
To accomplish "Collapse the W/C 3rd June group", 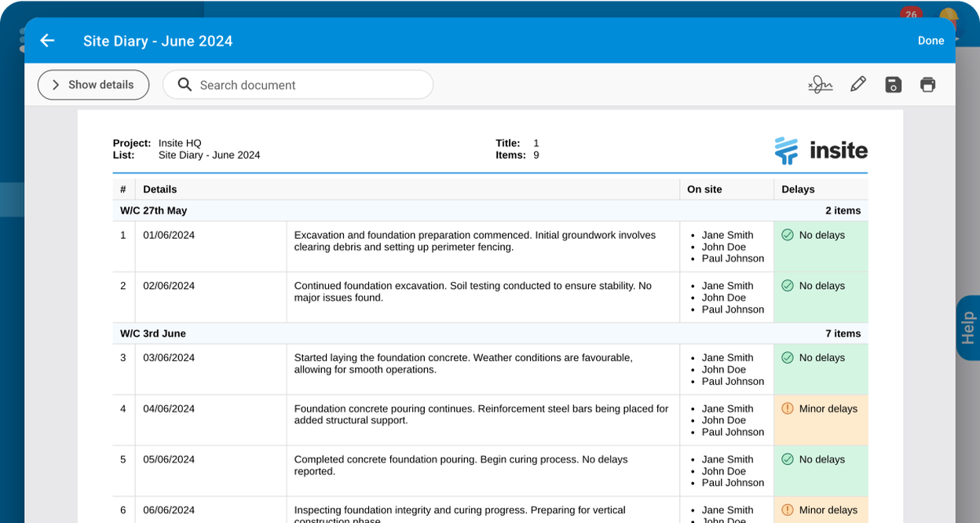I will pos(152,333).
